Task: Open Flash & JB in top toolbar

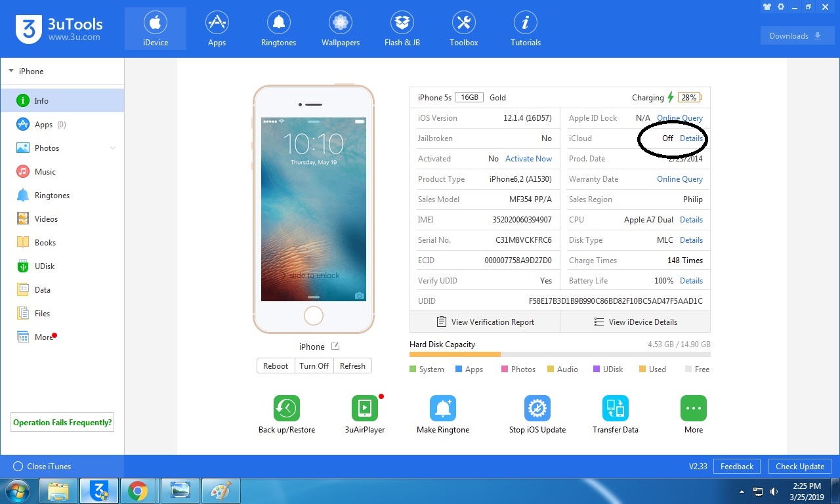Action: coord(402,29)
